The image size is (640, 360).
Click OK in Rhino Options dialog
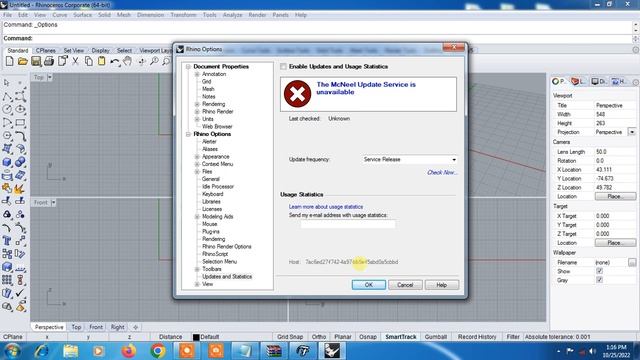[369, 285]
